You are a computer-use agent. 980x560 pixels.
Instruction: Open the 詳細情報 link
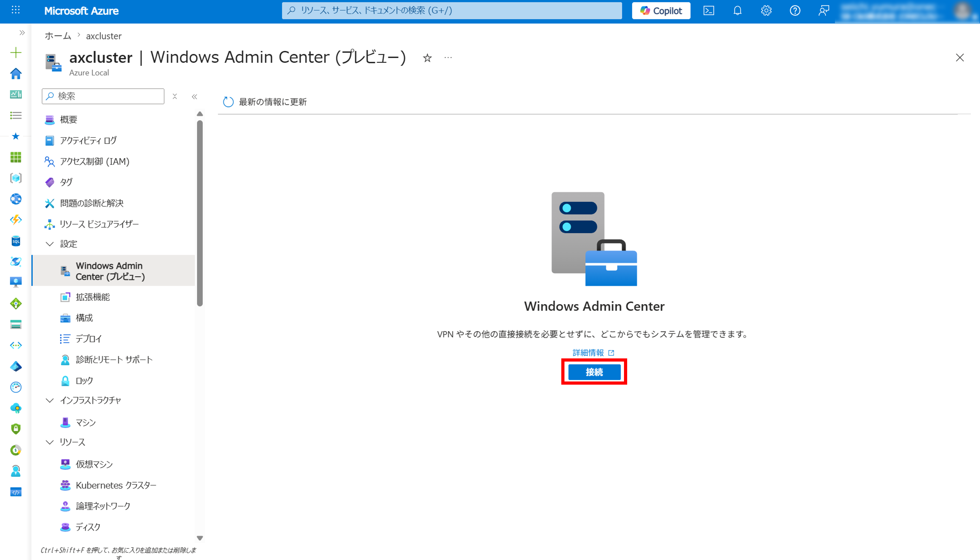click(x=593, y=353)
